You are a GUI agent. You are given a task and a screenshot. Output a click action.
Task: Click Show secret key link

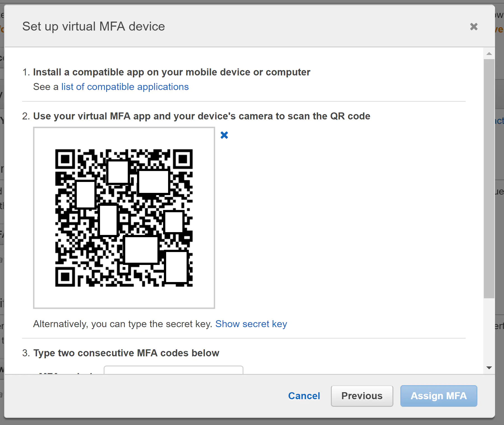pyautogui.click(x=251, y=324)
